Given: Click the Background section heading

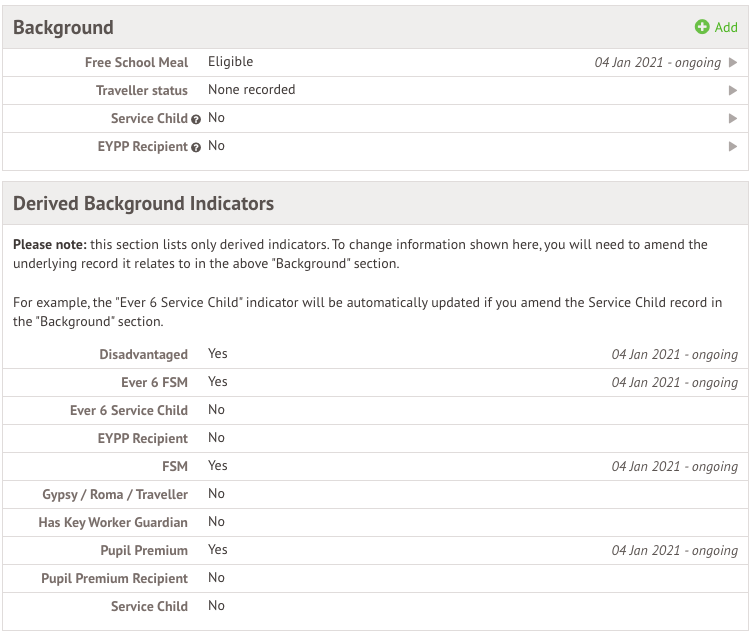Looking at the screenshot, I should tap(63, 27).
